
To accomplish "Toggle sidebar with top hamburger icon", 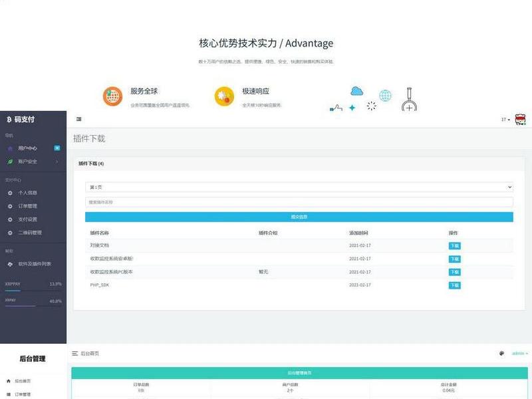I will coord(78,119).
